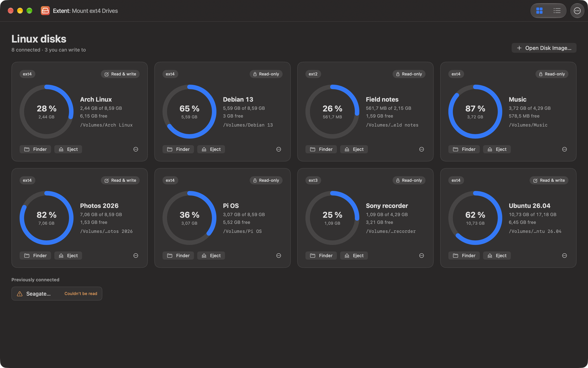Viewport: 588px width, 368px height.
Task: Eject the Music disk
Action: [497, 149]
